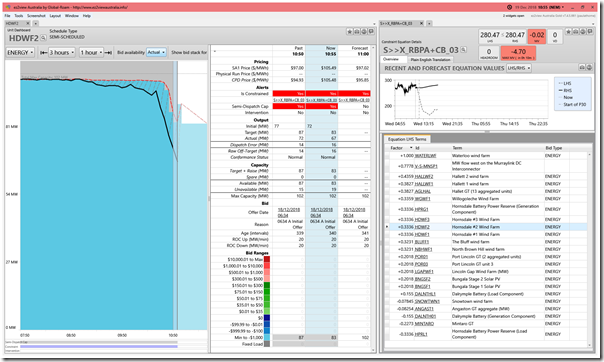Click globe icon beside Recent and Forecast Equation Values

click(589, 68)
